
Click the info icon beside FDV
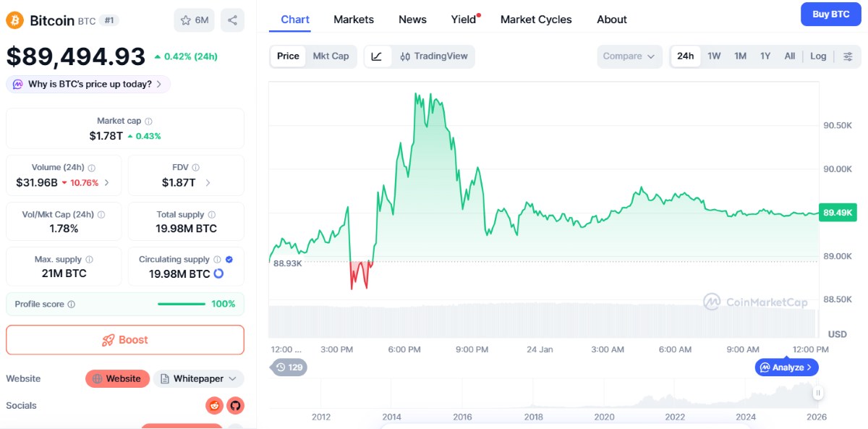[195, 168]
